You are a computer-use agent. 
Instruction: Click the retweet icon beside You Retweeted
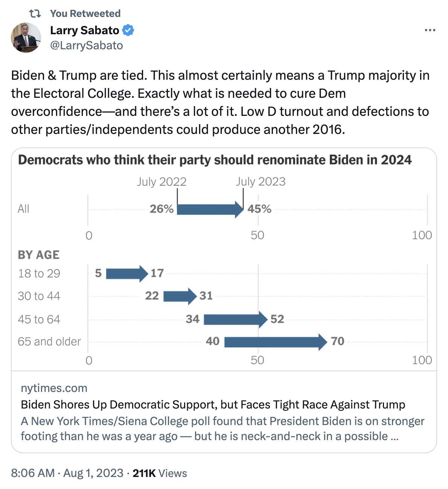pyautogui.click(x=35, y=14)
